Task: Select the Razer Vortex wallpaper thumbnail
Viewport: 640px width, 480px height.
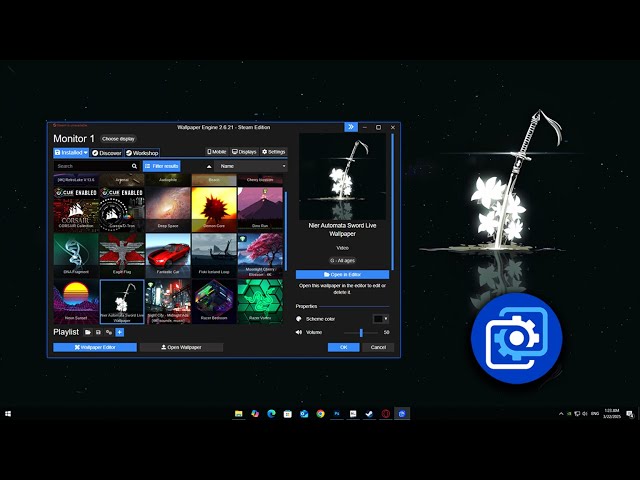Action: (260, 302)
